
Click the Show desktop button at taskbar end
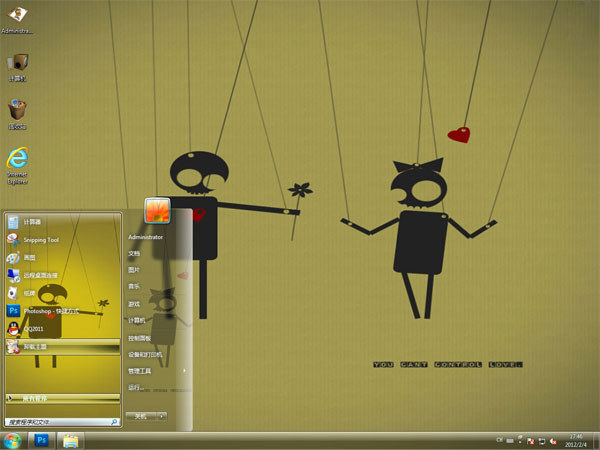pos(596,441)
